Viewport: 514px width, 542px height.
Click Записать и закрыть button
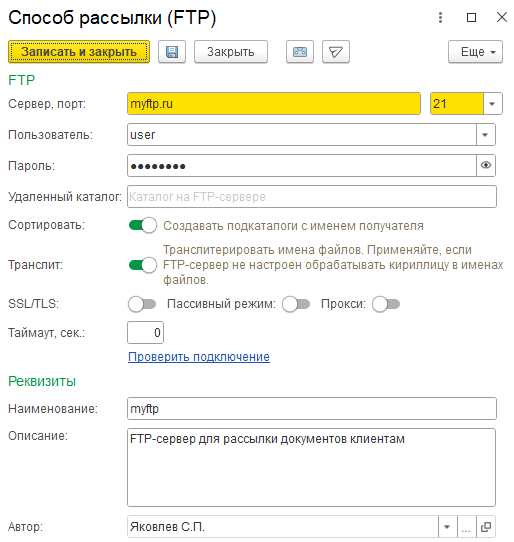pos(79,52)
